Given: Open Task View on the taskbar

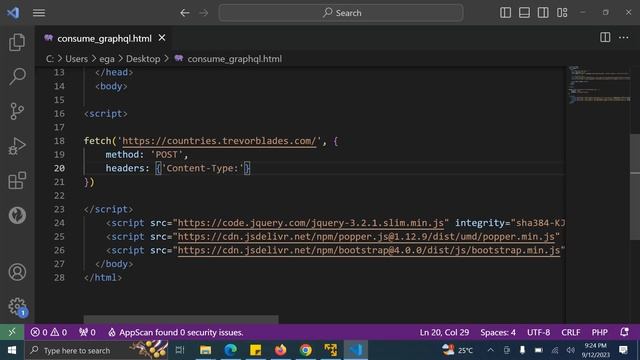Looking at the screenshot, I should click(180, 350).
